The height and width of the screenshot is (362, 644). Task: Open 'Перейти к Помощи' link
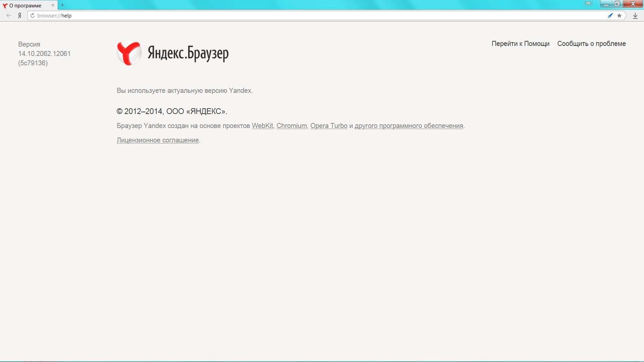click(521, 44)
